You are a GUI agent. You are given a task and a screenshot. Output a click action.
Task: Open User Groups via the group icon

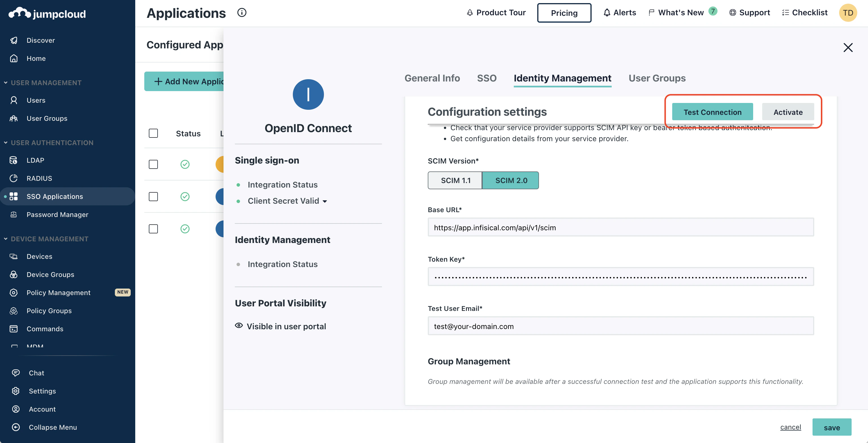click(x=14, y=118)
